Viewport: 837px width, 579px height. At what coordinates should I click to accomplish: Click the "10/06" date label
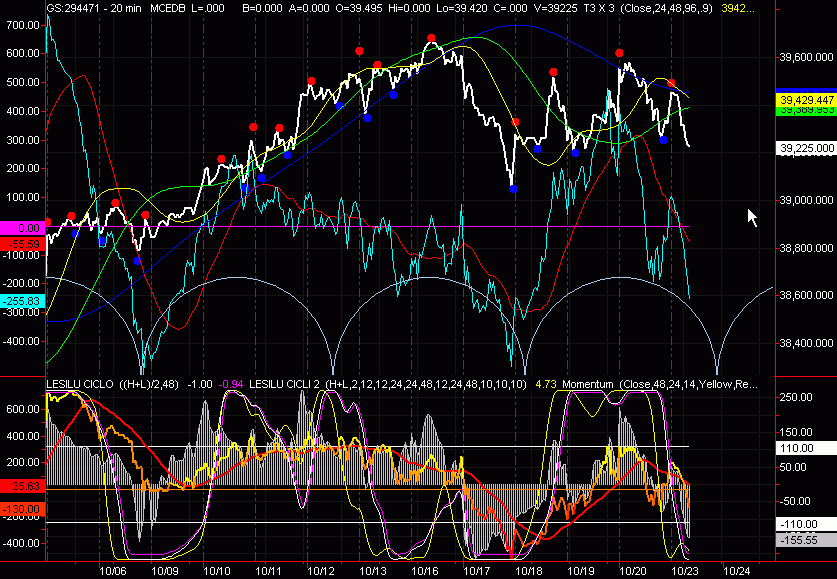pyautogui.click(x=113, y=571)
